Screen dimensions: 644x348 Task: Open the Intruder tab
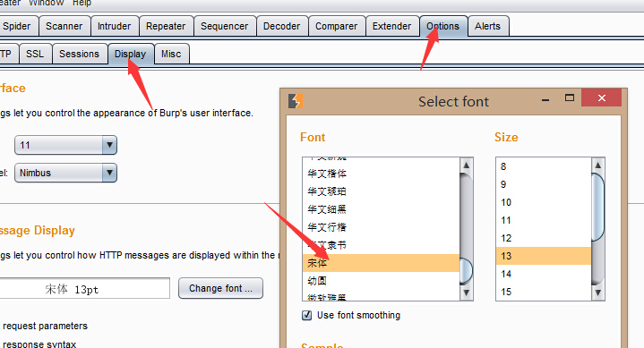click(115, 26)
